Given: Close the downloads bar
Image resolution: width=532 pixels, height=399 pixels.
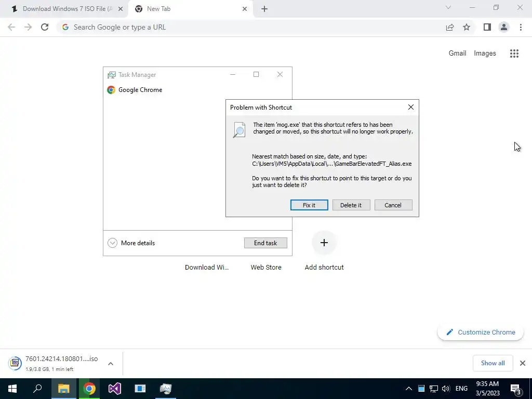Looking at the screenshot, I should (523, 363).
